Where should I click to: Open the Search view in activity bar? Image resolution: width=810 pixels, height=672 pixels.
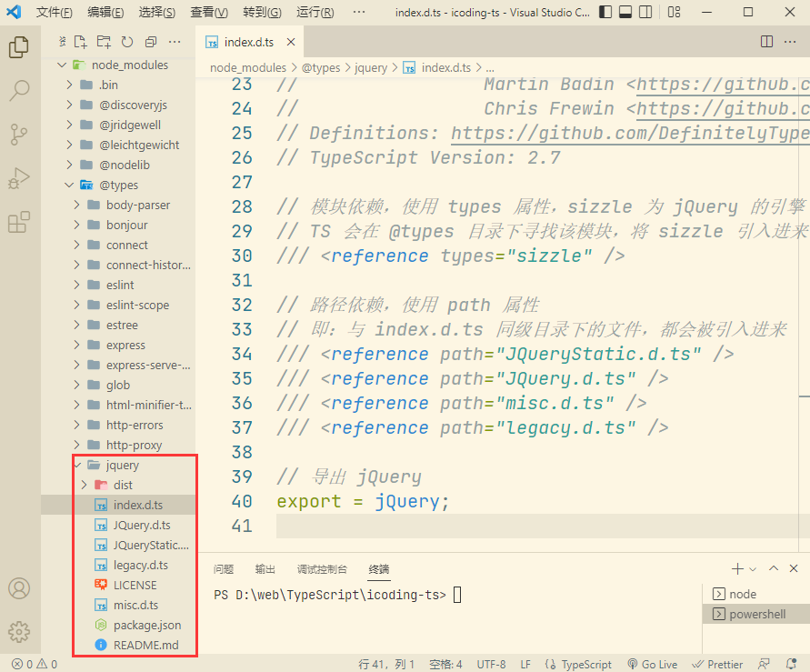click(x=19, y=90)
